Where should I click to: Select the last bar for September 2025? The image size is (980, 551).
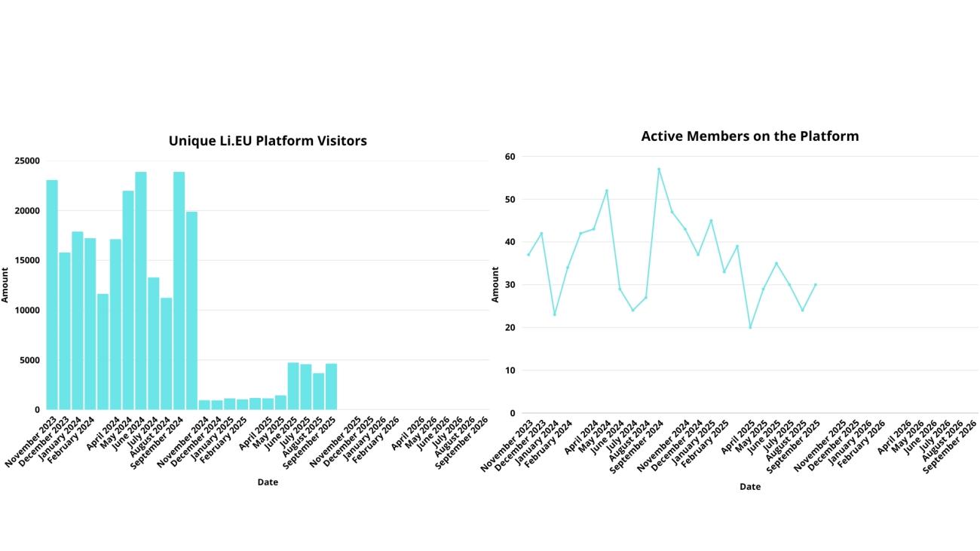pyautogui.click(x=331, y=387)
